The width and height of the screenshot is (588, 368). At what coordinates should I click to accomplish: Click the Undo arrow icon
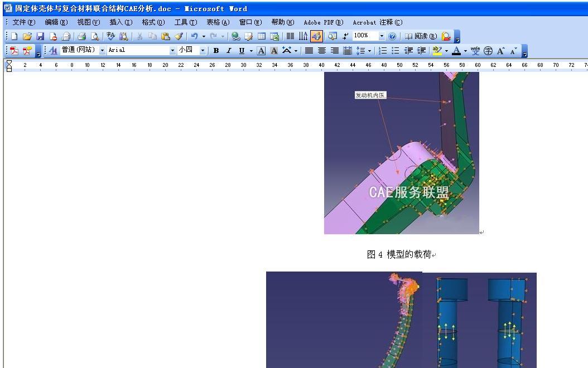pos(194,36)
